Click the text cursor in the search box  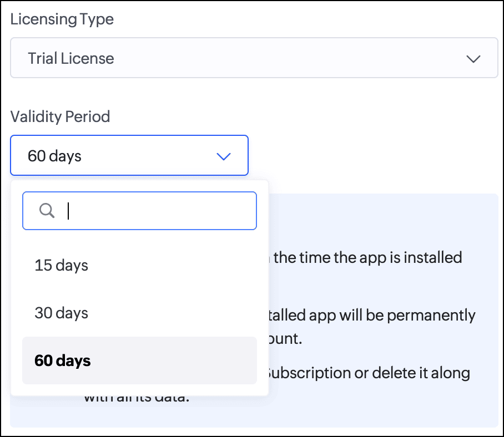[x=68, y=211]
